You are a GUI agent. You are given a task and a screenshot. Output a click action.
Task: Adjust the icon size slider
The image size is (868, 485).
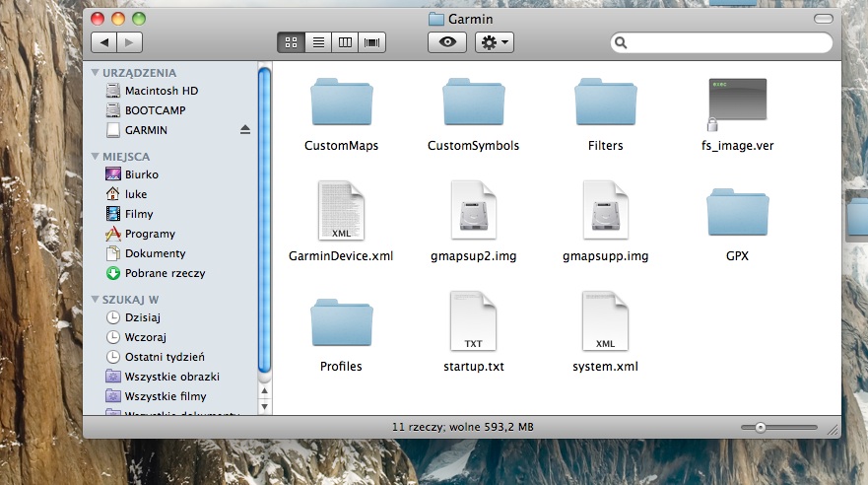point(760,427)
